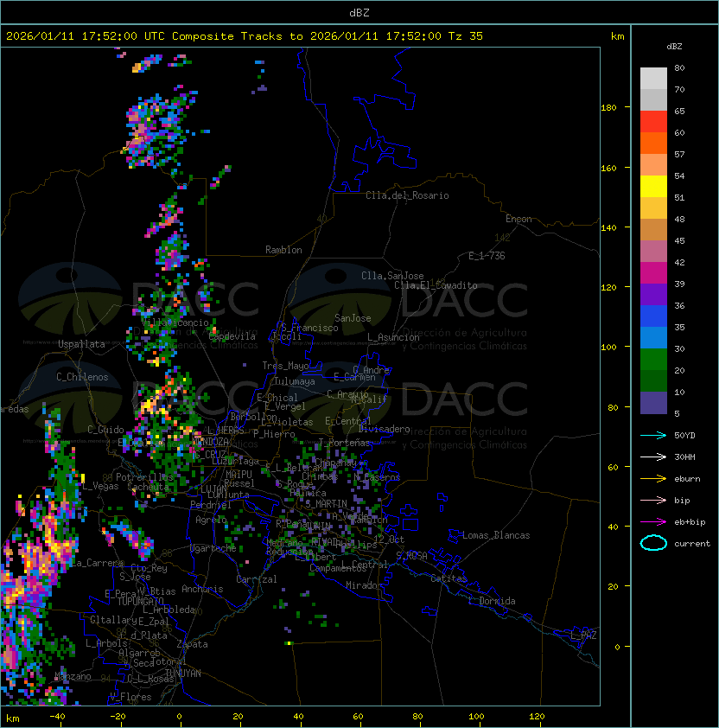The height and width of the screenshot is (728, 719).
Task: Click the white 30HM arrow legend icon
Action: [653, 457]
